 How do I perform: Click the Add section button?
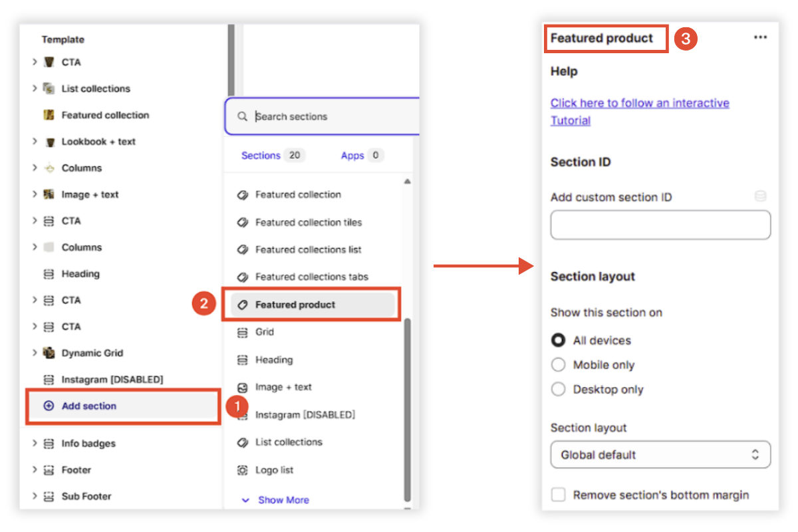coord(89,406)
